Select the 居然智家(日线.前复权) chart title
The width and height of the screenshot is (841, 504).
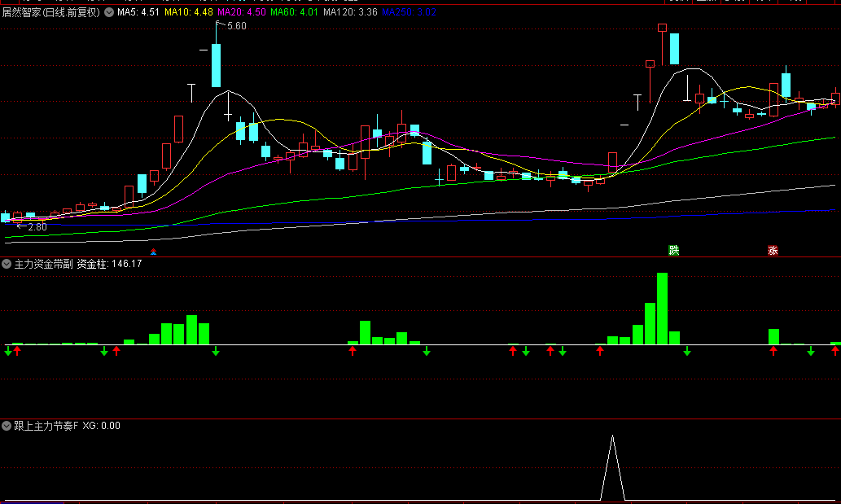click(x=51, y=12)
